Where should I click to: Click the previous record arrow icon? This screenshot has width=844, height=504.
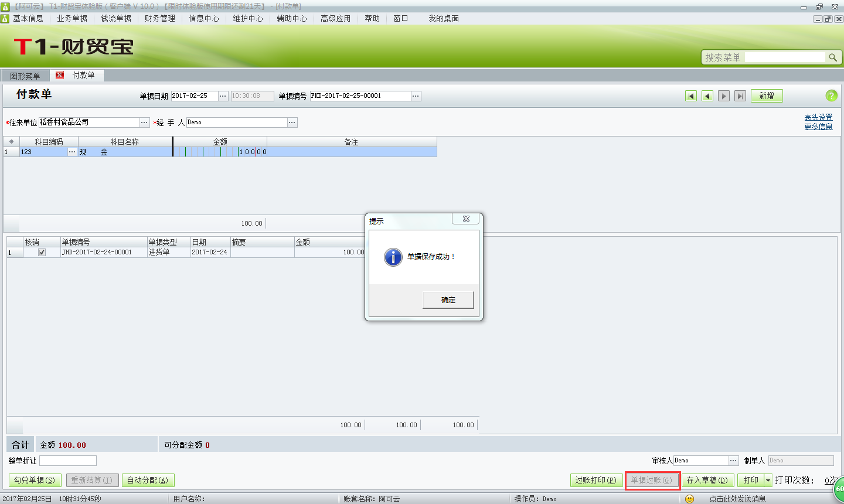[x=707, y=96]
